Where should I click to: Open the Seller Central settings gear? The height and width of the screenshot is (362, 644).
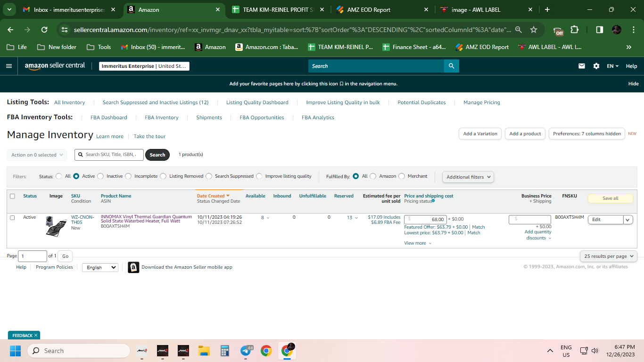tap(596, 66)
